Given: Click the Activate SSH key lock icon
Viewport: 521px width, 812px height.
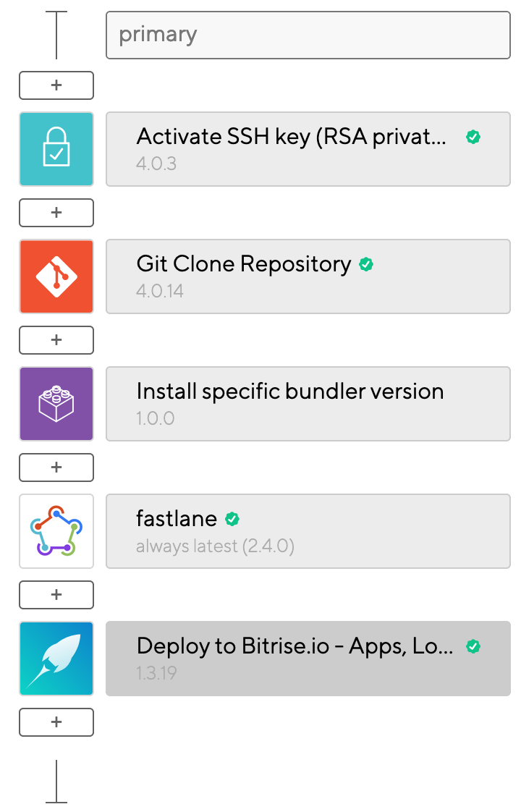Looking at the screenshot, I should pyautogui.click(x=56, y=149).
